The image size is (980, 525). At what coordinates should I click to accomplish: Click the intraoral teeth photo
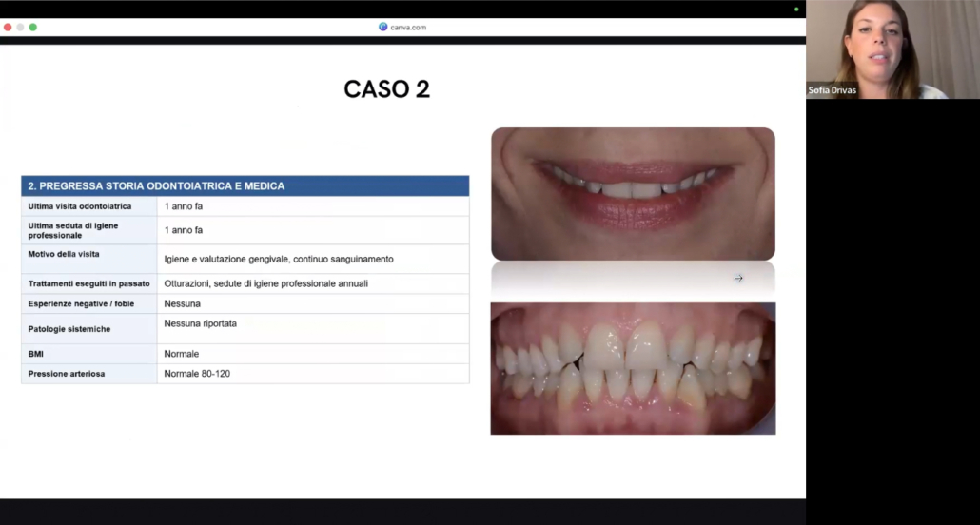(633, 369)
